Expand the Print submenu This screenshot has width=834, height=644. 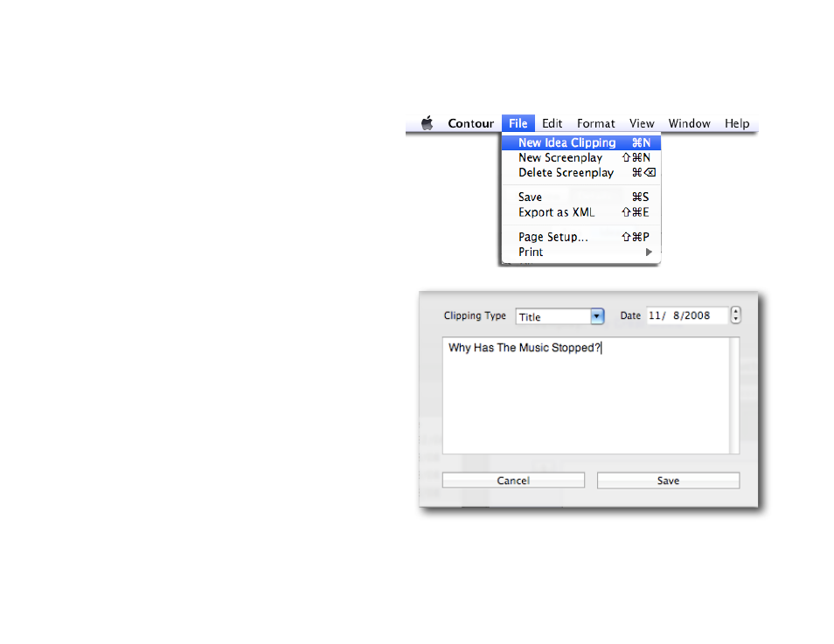581,252
